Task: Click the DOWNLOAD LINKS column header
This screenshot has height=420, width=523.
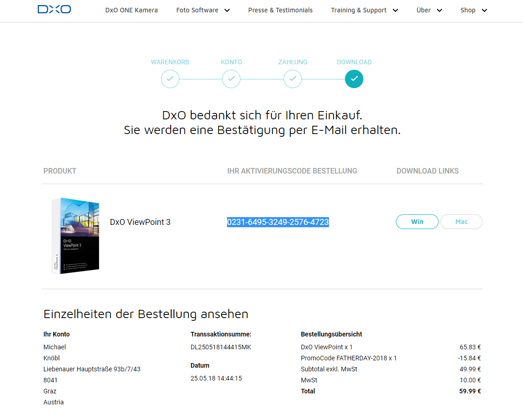Action: click(428, 171)
